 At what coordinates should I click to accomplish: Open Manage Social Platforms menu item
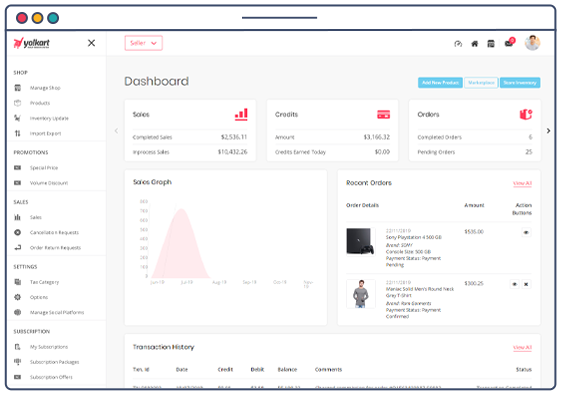(x=57, y=312)
